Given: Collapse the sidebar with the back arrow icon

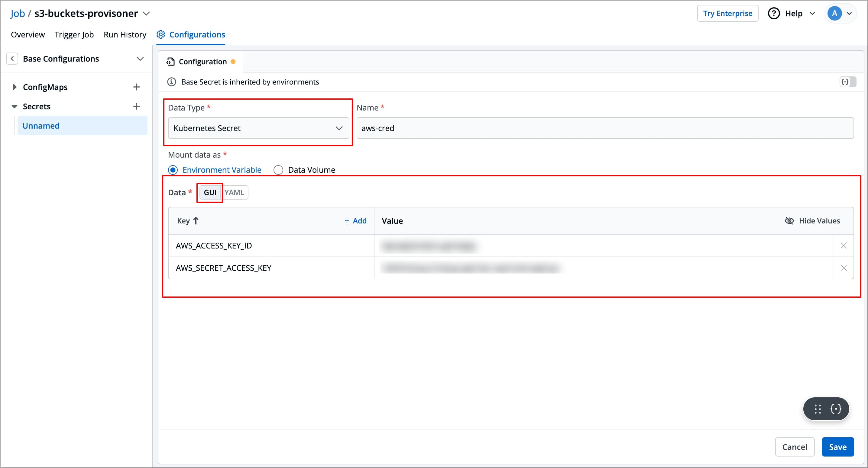Looking at the screenshot, I should [x=12, y=58].
